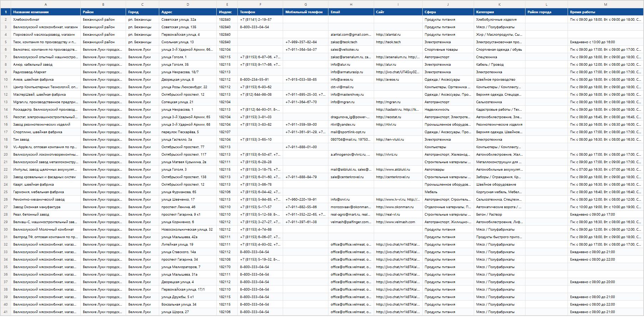This screenshot has height=322, width=644.
Task: Click the 'Email' header cell
Action: click(351, 12)
